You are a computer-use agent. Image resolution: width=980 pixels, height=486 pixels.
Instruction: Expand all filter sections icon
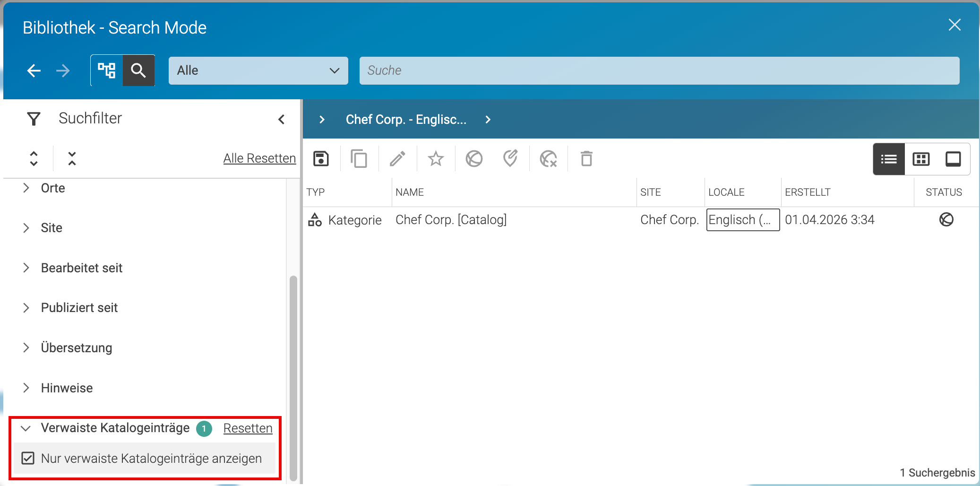(x=34, y=158)
